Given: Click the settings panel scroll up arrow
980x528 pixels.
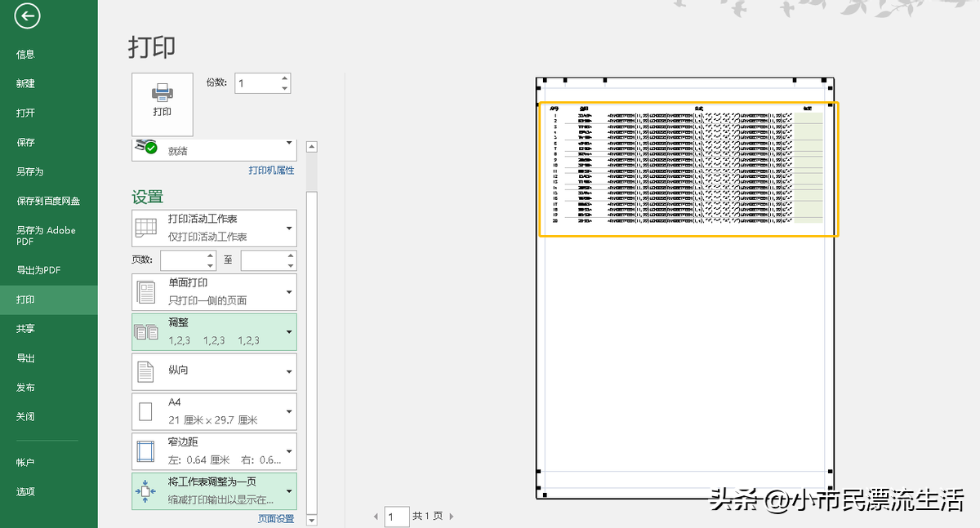Looking at the screenshot, I should tap(311, 147).
